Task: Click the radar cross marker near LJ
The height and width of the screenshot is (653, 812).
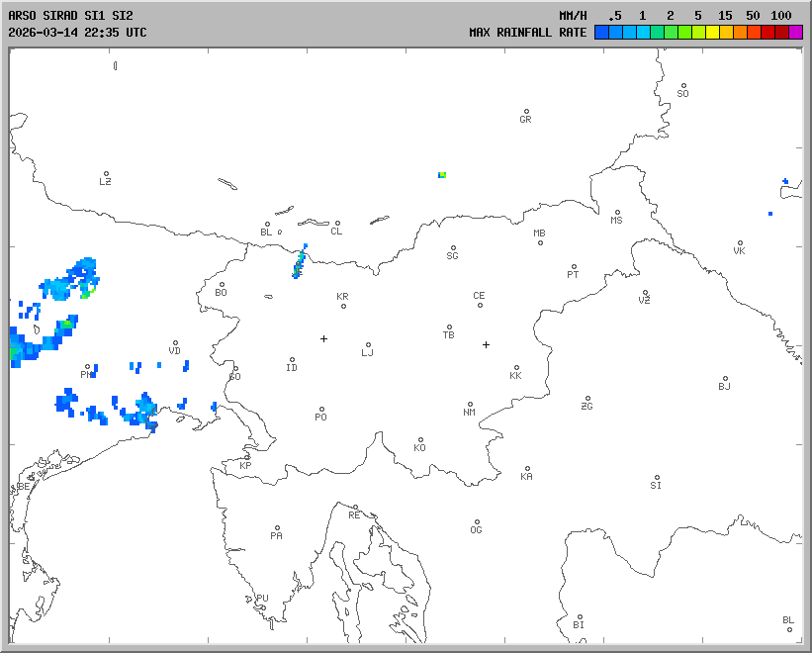Action: coord(323,338)
